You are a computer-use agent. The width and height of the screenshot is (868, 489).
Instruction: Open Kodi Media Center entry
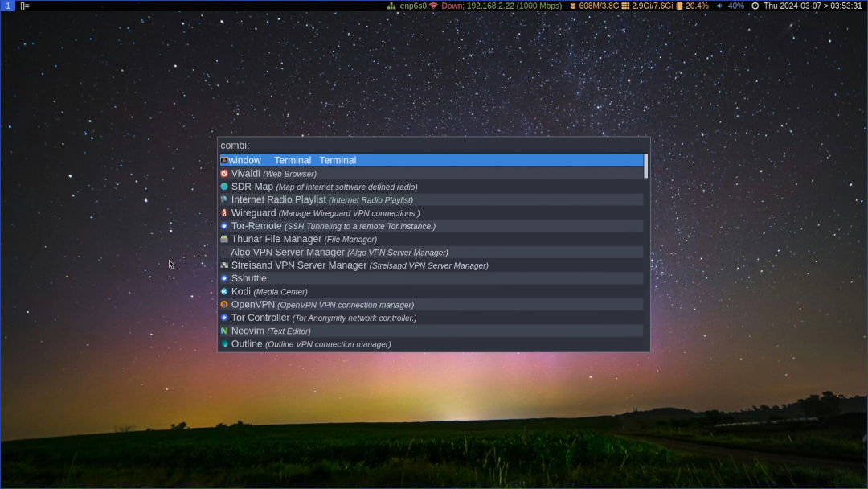(x=432, y=291)
